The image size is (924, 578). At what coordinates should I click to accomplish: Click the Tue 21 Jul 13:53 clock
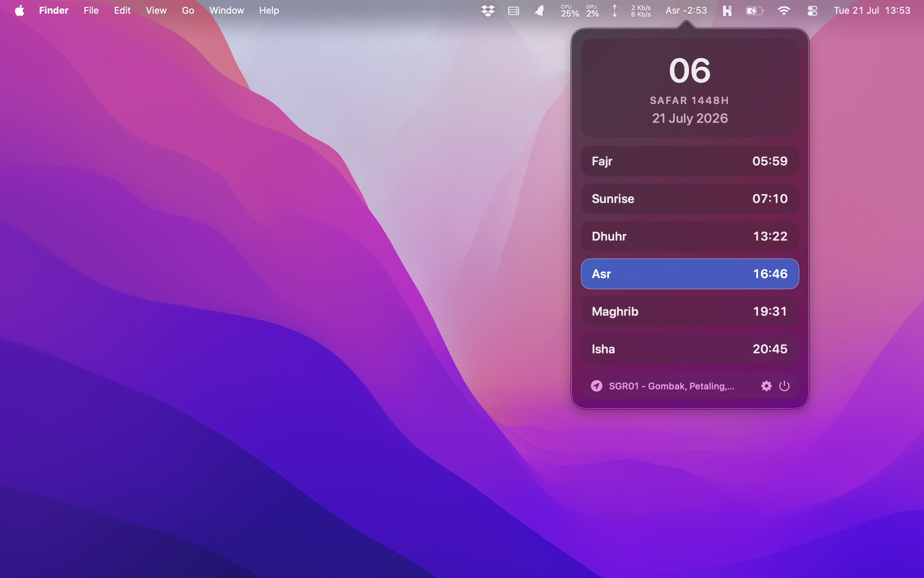pos(872,10)
